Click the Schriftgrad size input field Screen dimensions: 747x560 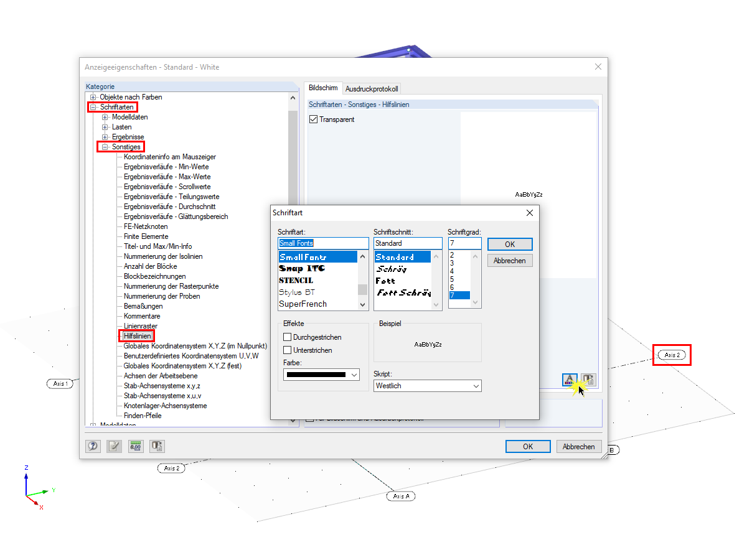(464, 243)
